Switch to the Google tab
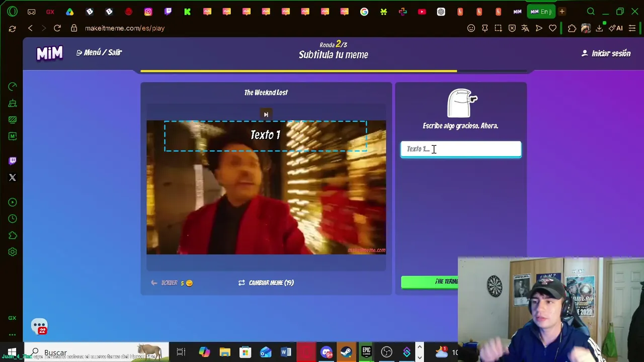This screenshot has height=362, width=644. point(364,12)
